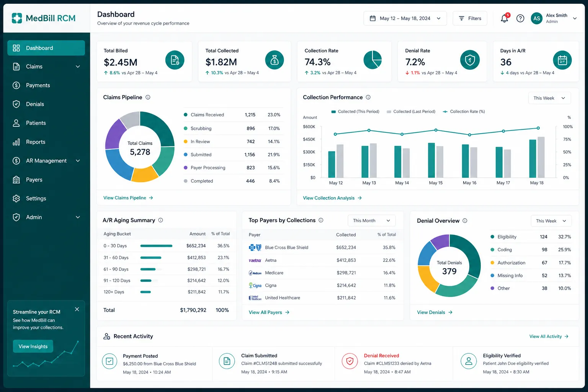Click the Days in A/R calendar icon
Viewport: 588px width, 392px height.
[562, 60]
